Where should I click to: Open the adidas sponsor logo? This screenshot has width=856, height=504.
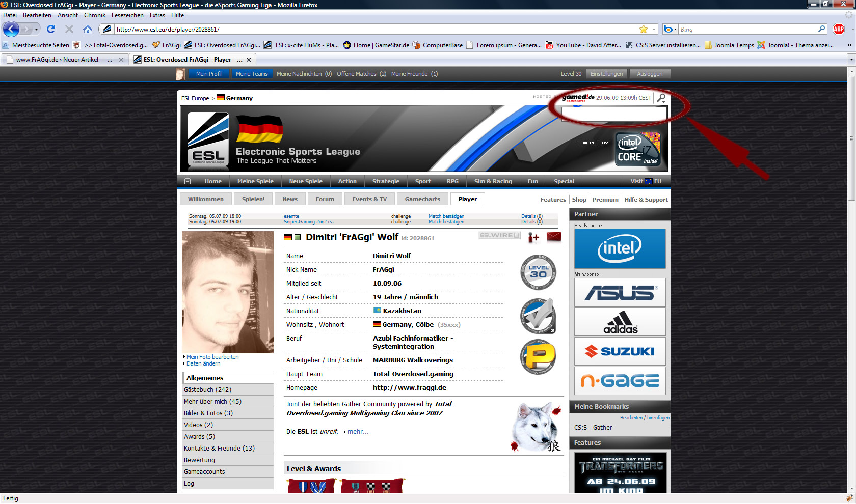620,322
